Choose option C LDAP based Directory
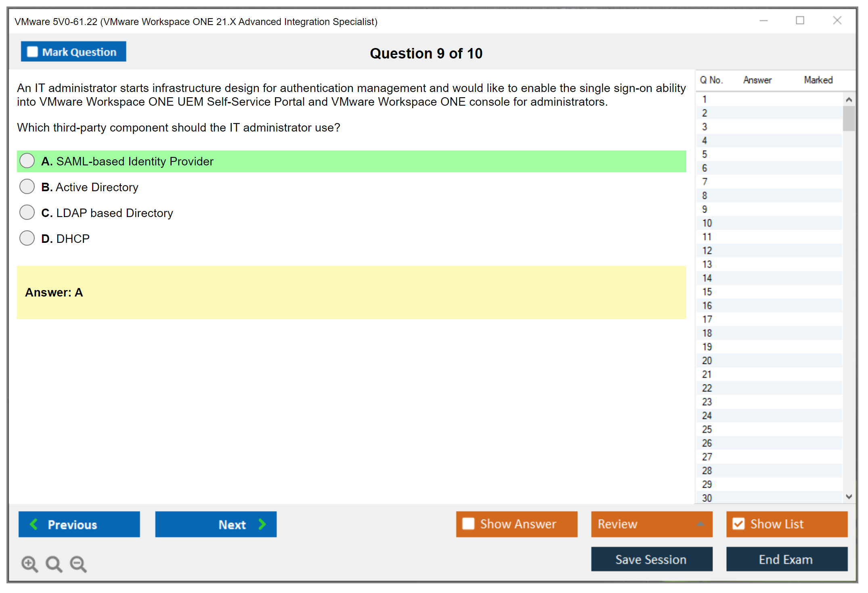This screenshot has height=593, width=868. (x=27, y=212)
